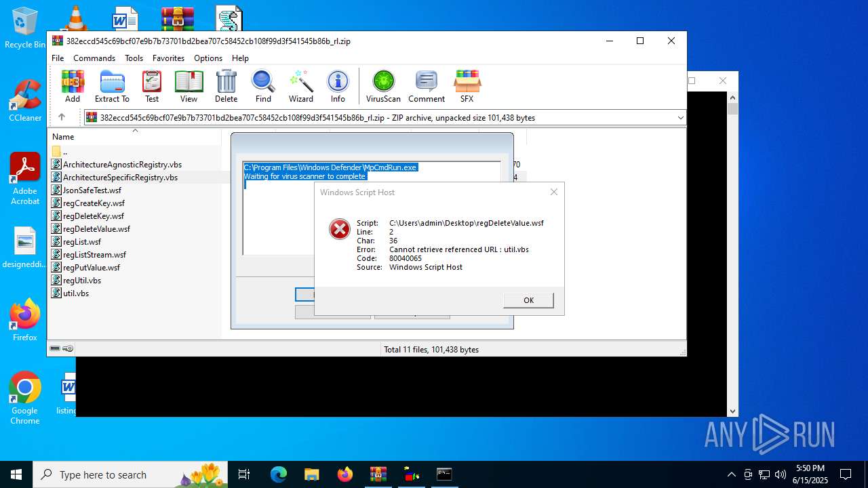
Task: Open the Favorites menu
Action: click(x=168, y=58)
